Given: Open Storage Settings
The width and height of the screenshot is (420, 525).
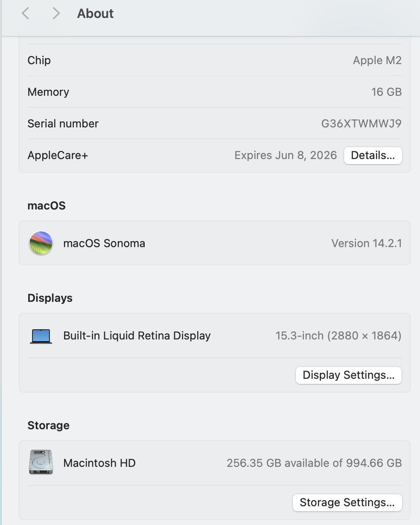Looking at the screenshot, I should coord(347,503).
